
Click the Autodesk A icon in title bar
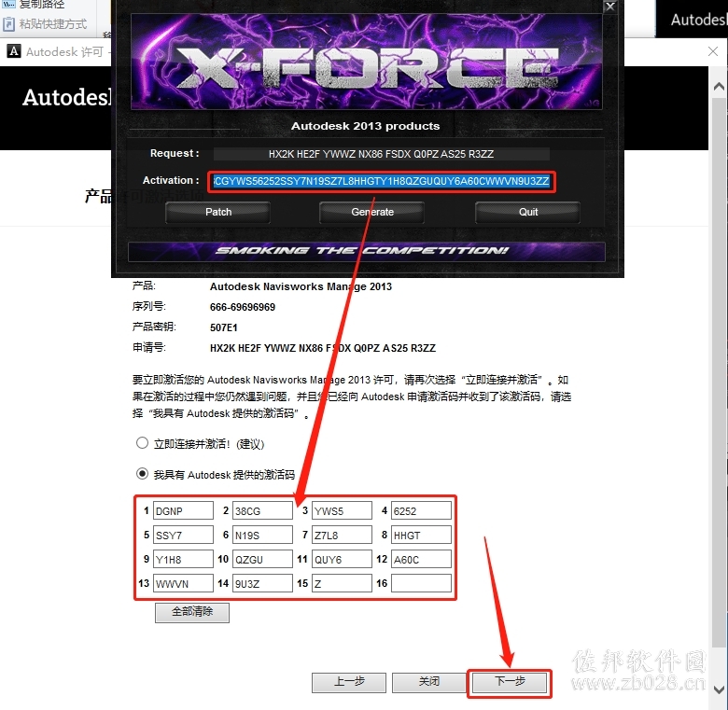14,51
